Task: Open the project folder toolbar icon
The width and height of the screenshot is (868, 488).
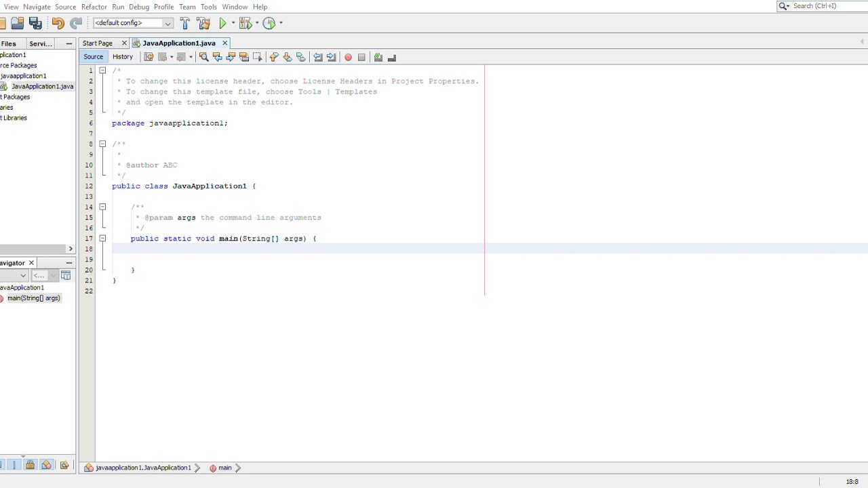Action: click(x=17, y=23)
